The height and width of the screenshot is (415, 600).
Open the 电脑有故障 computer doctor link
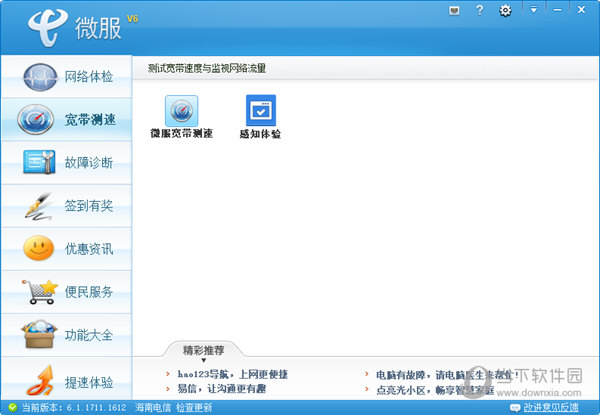pyautogui.click(x=447, y=375)
